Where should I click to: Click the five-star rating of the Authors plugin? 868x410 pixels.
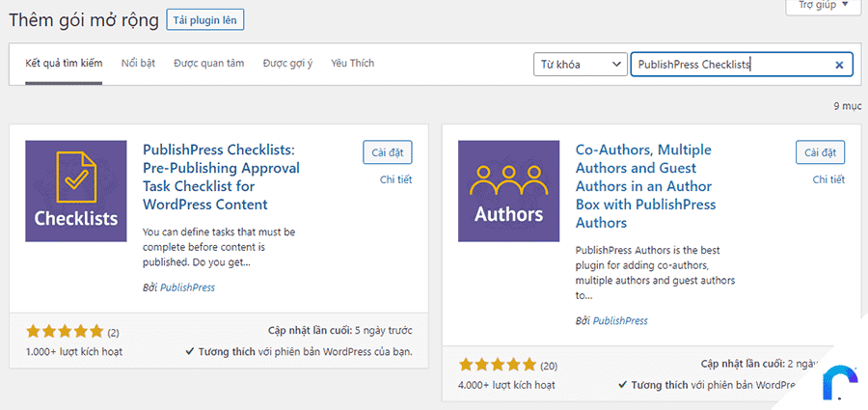click(x=497, y=365)
